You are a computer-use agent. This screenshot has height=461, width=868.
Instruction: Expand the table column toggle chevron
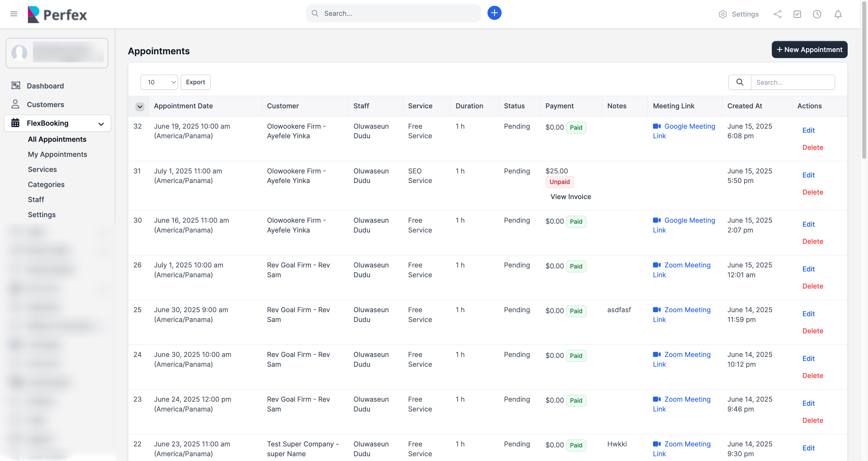tap(139, 107)
